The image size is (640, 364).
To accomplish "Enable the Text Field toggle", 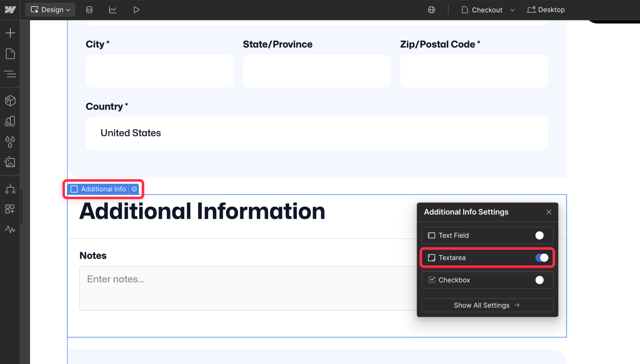I will 539,235.
